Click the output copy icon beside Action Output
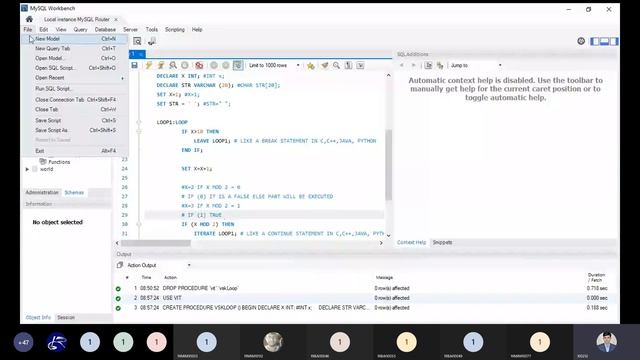640x360 pixels. tap(120, 265)
